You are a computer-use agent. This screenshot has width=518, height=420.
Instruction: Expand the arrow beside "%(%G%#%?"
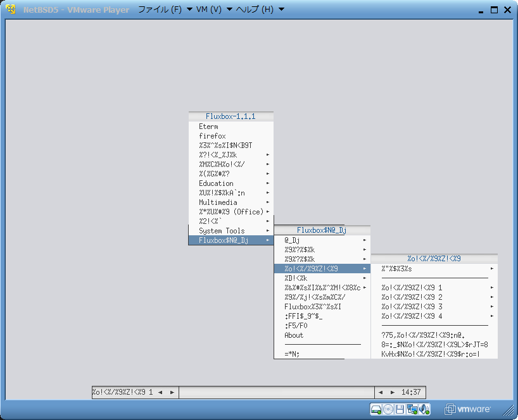268,174
